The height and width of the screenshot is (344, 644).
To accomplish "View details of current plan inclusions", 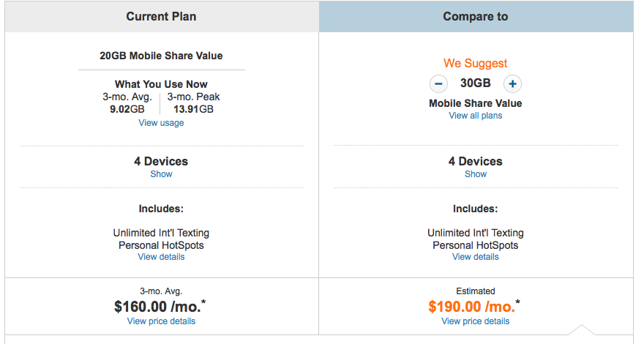I will (x=161, y=257).
